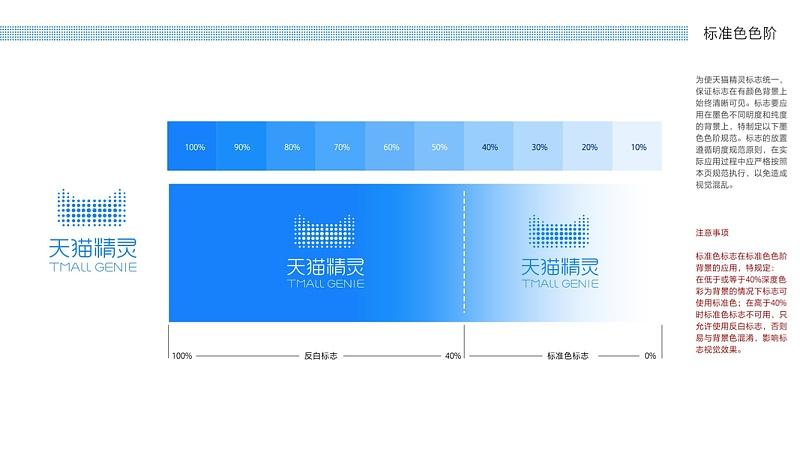
Task: Click the 反白标志 range label
Action: (320, 356)
